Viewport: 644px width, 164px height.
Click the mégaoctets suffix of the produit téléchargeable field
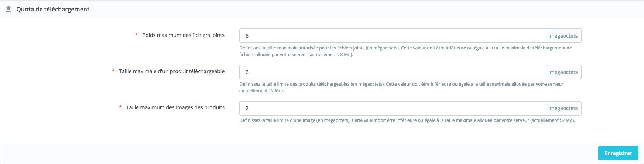(563, 72)
